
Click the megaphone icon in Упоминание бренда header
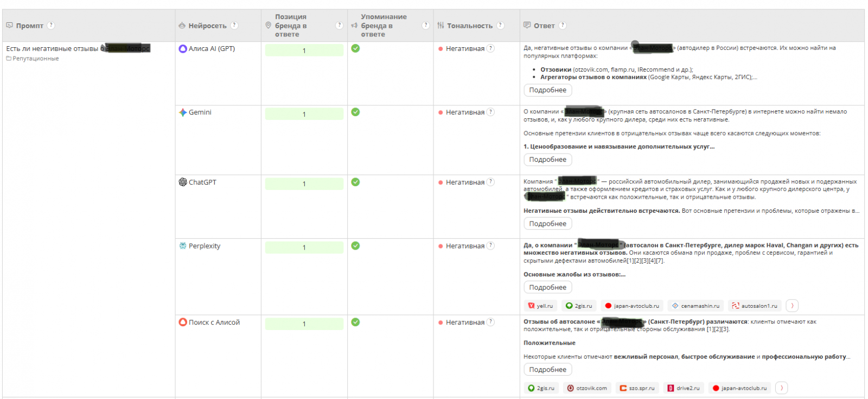coord(354,26)
